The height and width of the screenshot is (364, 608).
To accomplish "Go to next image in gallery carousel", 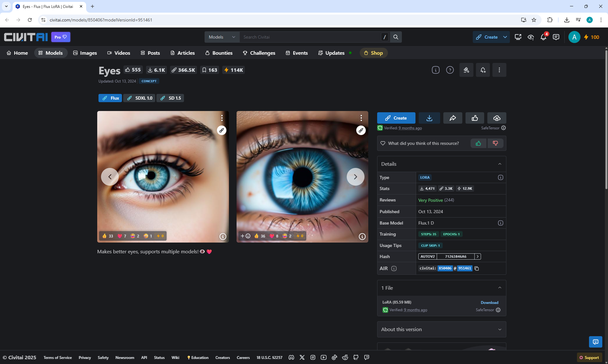I will (355, 177).
